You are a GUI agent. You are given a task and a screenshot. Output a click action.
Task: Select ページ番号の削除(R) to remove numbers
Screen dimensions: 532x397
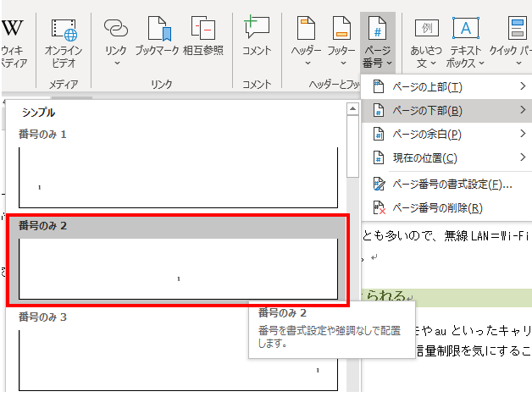coord(446,207)
